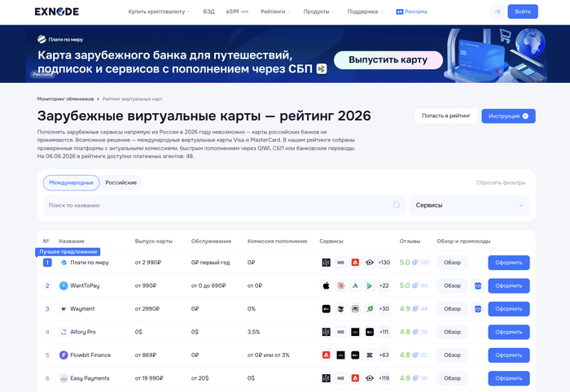Image resolution: width=570 pixels, height=392 pixels.
Task: Click eye service icon in Плати по миру row
Action: pos(370,263)
